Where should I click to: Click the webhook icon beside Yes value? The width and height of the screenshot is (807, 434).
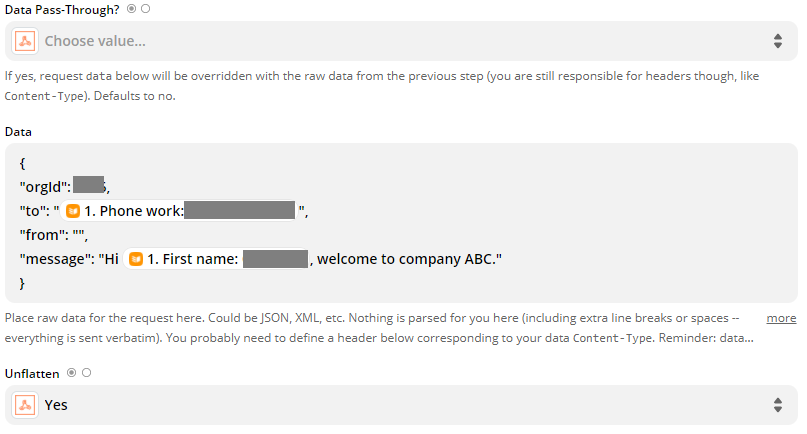click(x=26, y=405)
